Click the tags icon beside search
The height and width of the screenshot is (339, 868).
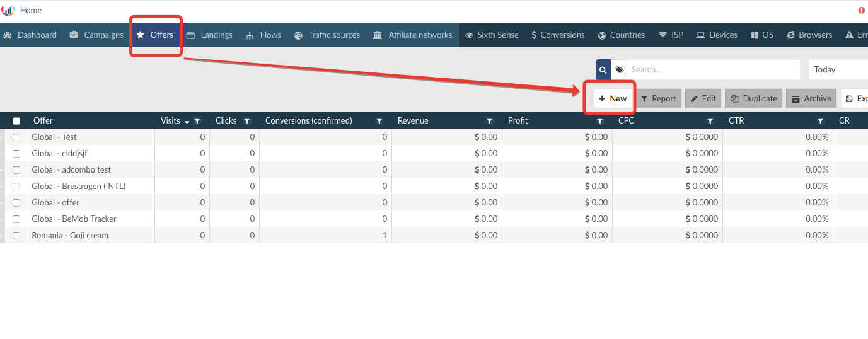tap(619, 70)
